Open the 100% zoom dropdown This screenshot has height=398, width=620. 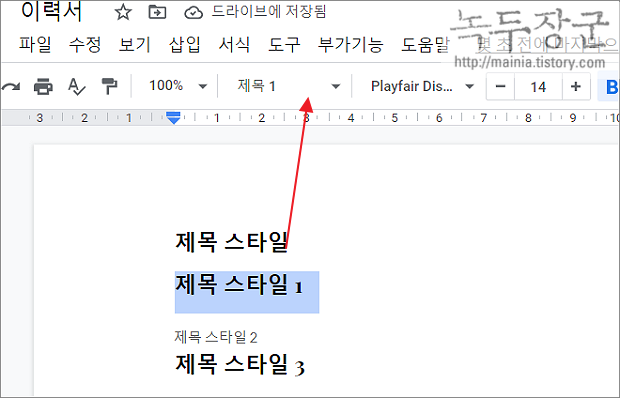click(178, 86)
